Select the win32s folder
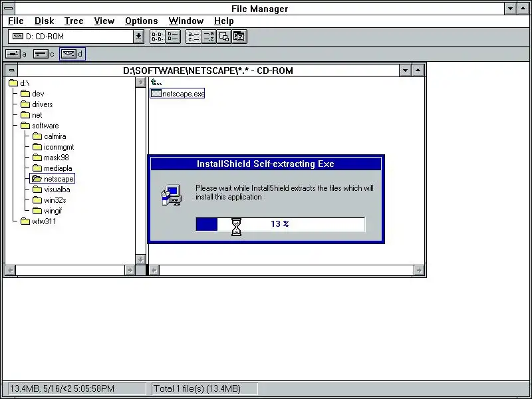 point(49,200)
